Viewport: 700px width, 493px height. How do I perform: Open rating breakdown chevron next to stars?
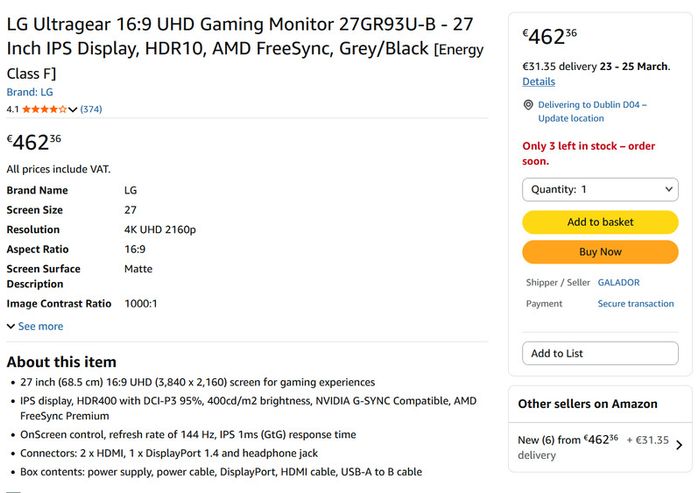(73, 109)
